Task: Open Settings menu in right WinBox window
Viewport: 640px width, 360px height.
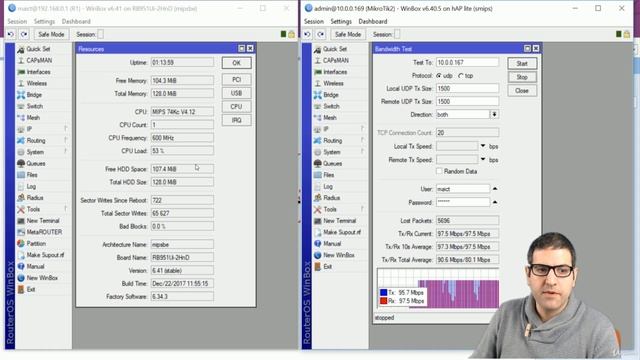Action: point(341,21)
